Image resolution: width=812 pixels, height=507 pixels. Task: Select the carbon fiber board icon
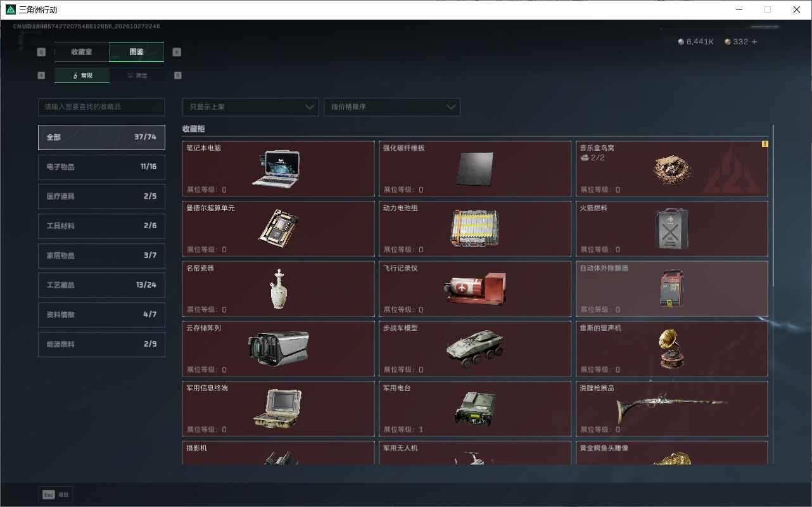474,169
